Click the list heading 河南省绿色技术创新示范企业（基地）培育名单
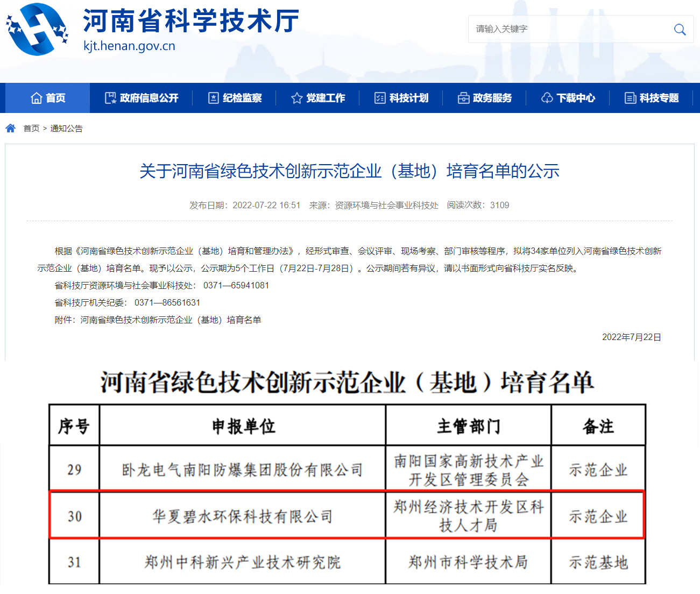 pos(347,383)
